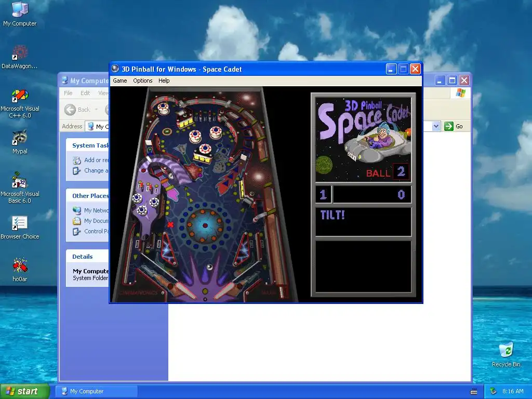Click My Computer taskbar button
The height and width of the screenshot is (399, 532).
(96, 391)
